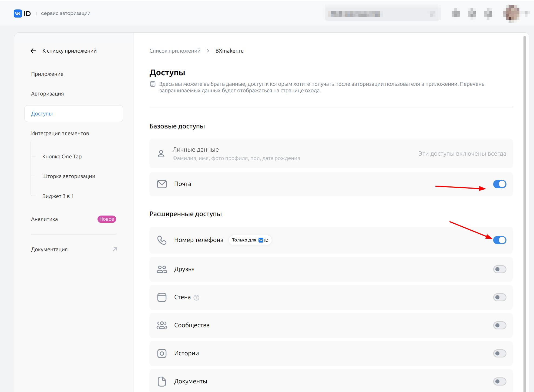Open Шторка авторизации subsection
This screenshot has height=392, width=534.
[x=69, y=176]
